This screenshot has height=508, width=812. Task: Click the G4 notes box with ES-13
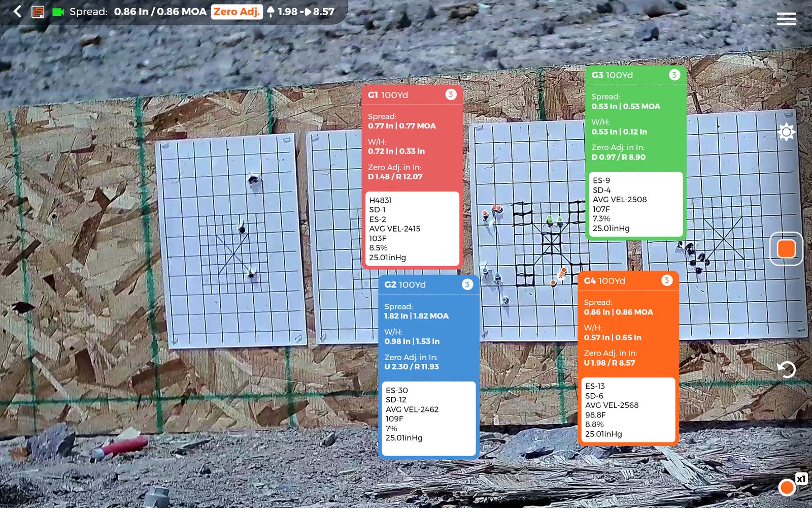coord(628,409)
